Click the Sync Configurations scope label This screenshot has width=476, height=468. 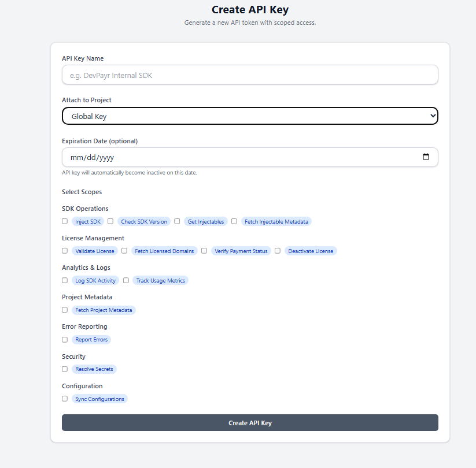pos(99,399)
